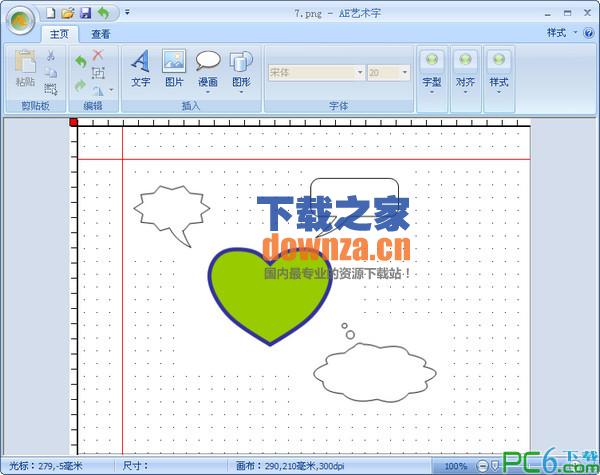Minimize the AE艺术字 window
600x475 pixels.
point(548,14)
